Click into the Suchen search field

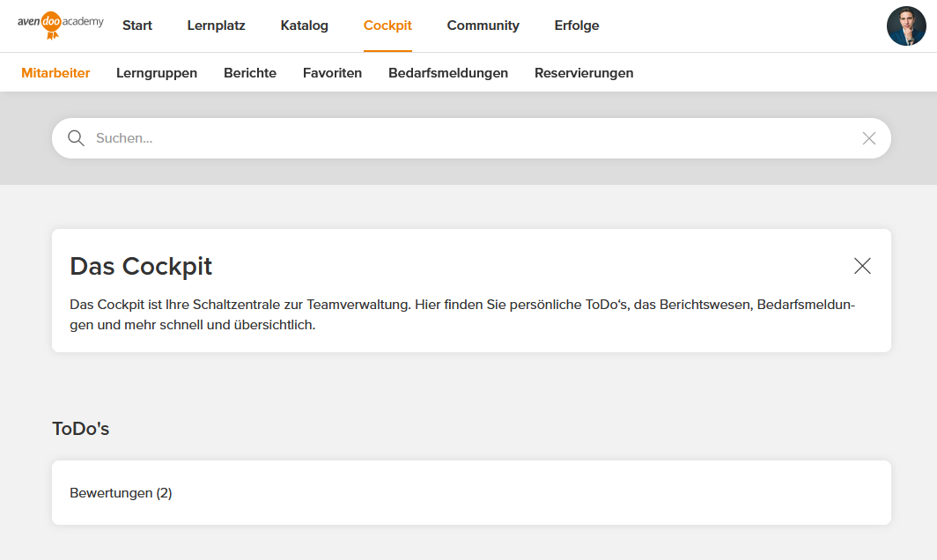point(467,138)
